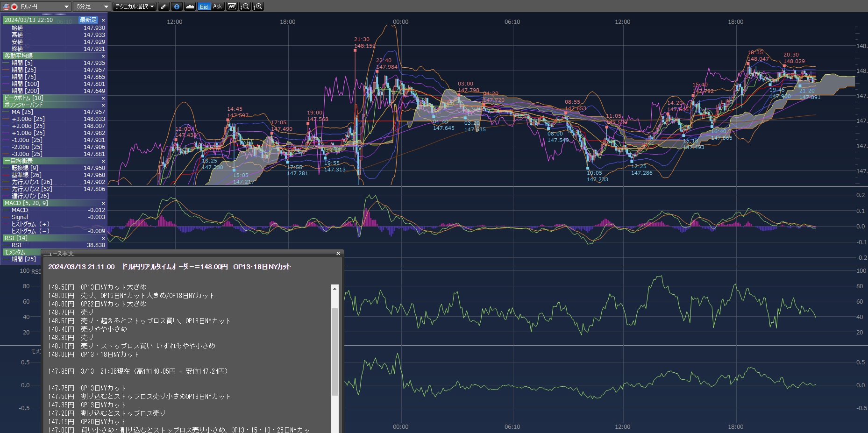Zoom out the chart vertically
Image resolution: width=868 pixels, height=433 pixels.
tap(245, 7)
